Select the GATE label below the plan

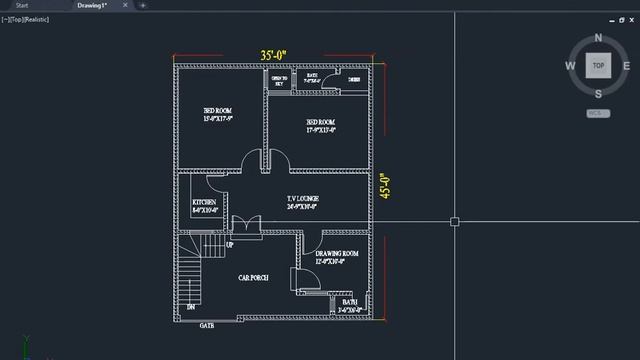[x=207, y=325]
